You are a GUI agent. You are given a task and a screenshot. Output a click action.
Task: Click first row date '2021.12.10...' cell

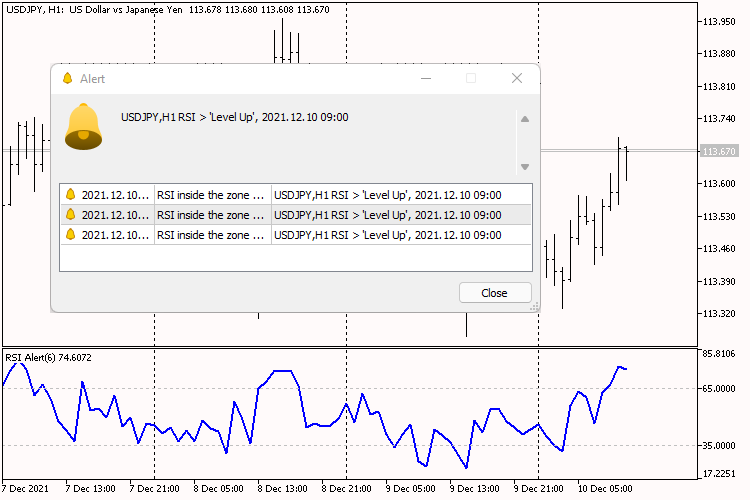point(115,195)
